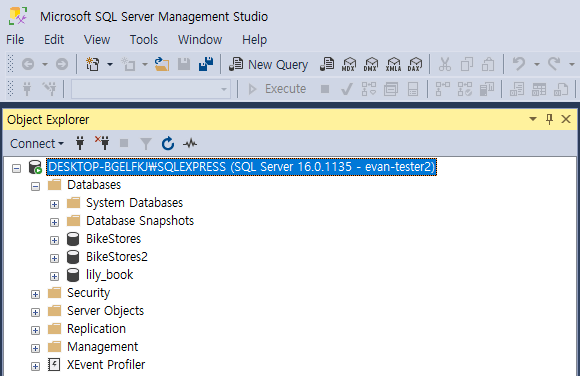Screen dimensions: 580x376
Task: Expand the Security folder
Action: point(36,294)
